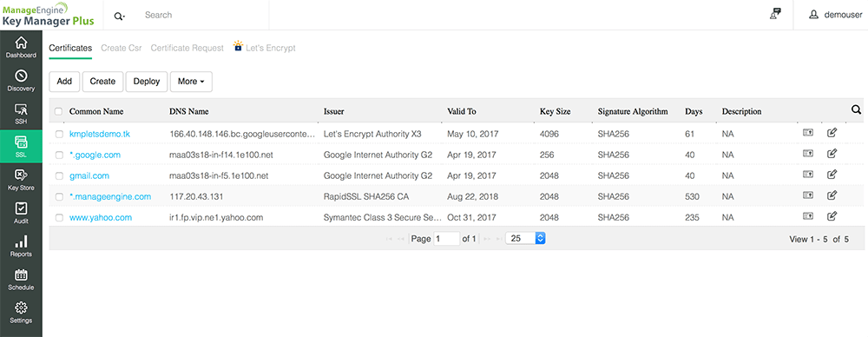Click edit icon for *.manageengine.com row

pos(832,195)
